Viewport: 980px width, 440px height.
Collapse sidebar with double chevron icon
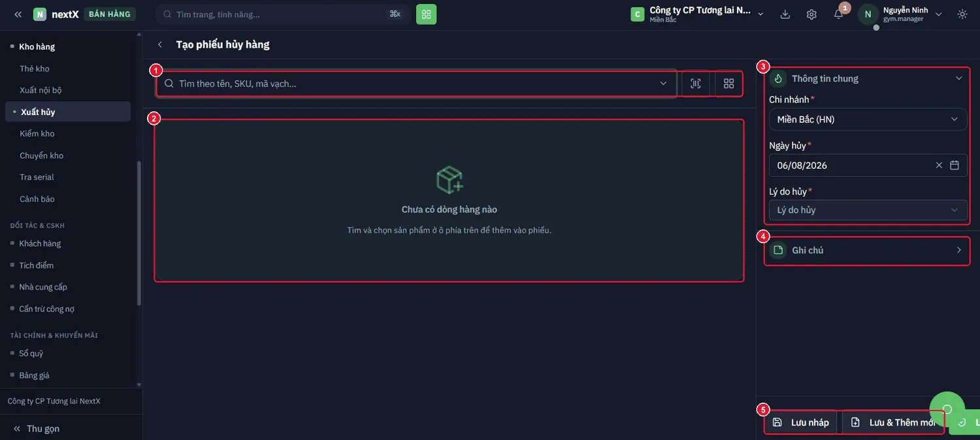tap(18, 14)
